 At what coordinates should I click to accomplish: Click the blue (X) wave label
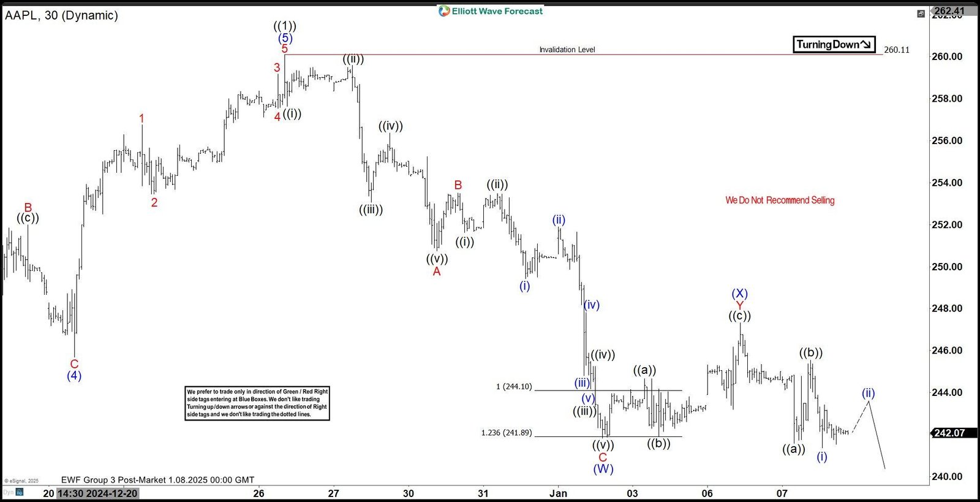(740, 294)
